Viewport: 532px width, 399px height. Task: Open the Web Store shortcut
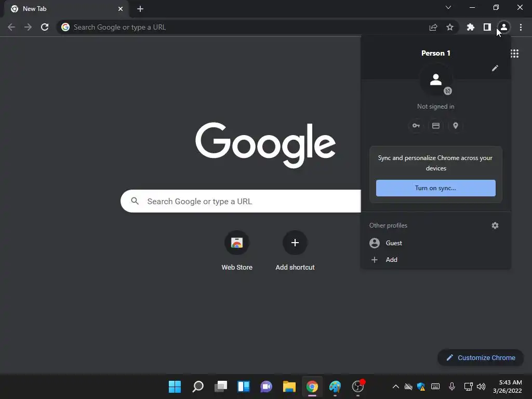(x=237, y=250)
